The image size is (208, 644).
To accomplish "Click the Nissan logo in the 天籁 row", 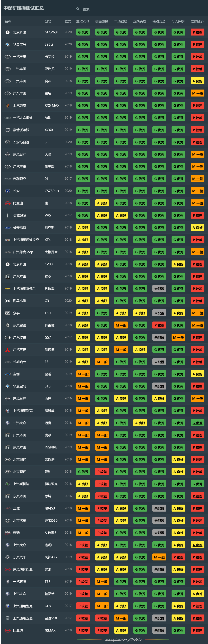I will 7,155.
